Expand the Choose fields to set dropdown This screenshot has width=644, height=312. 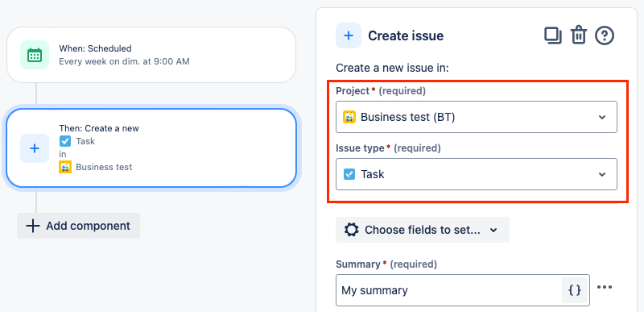(x=422, y=230)
